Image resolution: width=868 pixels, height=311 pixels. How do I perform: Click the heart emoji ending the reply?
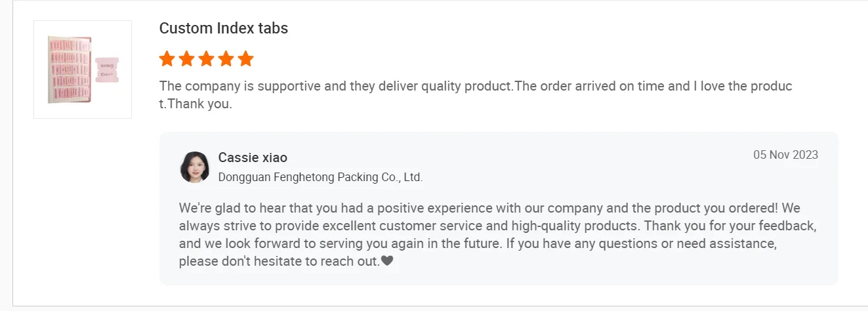coord(387,261)
